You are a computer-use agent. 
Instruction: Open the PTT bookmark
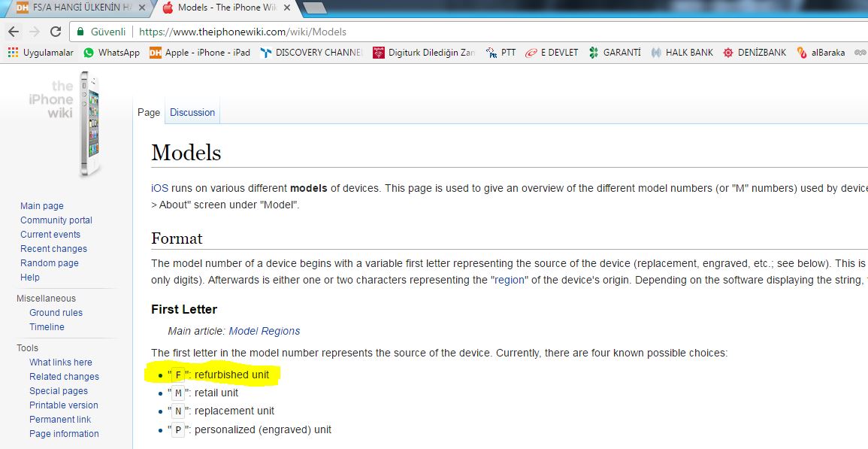[x=501, y=53]
